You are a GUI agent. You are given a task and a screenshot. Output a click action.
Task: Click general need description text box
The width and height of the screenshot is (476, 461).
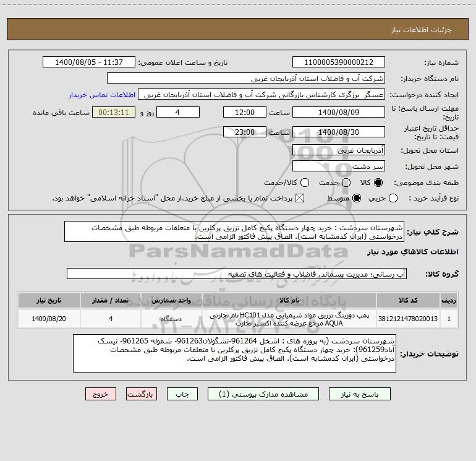(x=234, y=232)
